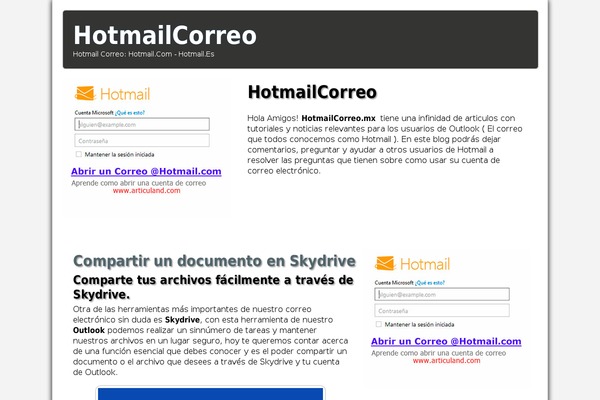Visit www.articuland.com link in sidebar widget

447,361
